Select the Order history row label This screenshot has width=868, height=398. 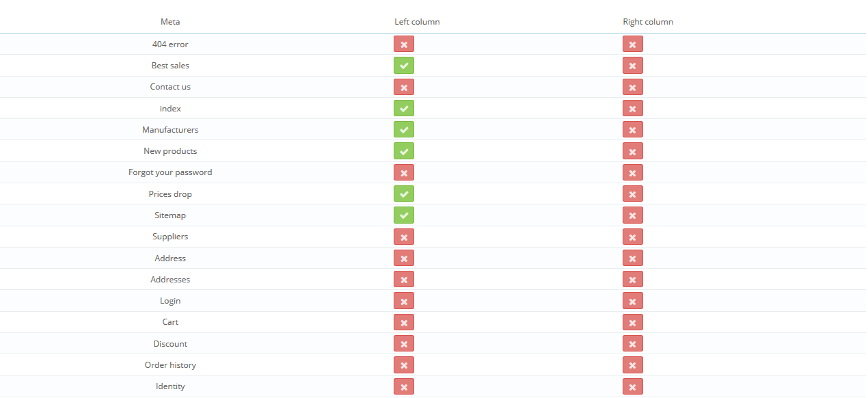point(170,365)
